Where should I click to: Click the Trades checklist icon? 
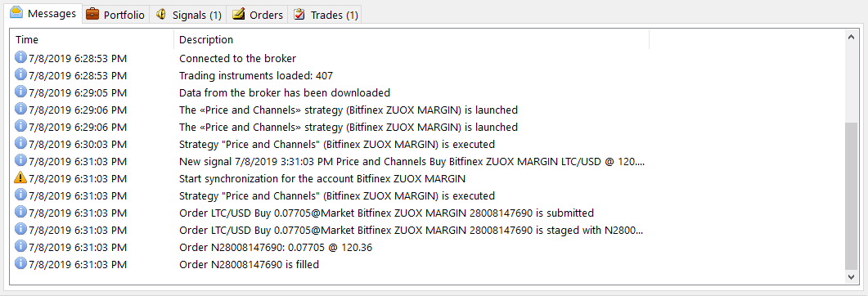click(299, 15)
